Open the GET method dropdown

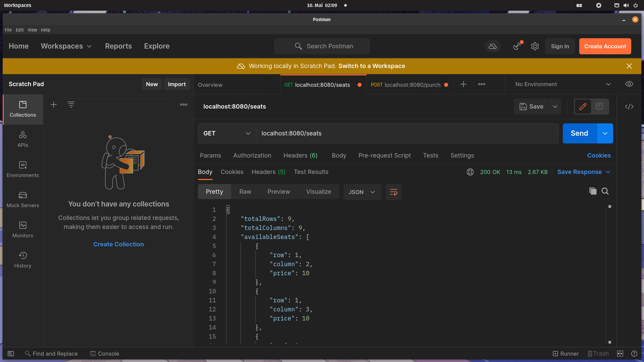pyautogui.click(x=227, y=133)
